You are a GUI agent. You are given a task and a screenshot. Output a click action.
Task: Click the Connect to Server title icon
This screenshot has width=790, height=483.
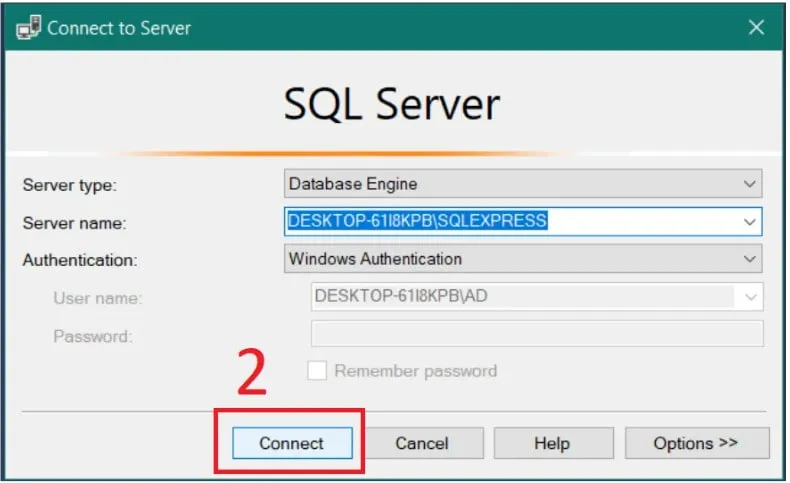[x=28, y=27]
